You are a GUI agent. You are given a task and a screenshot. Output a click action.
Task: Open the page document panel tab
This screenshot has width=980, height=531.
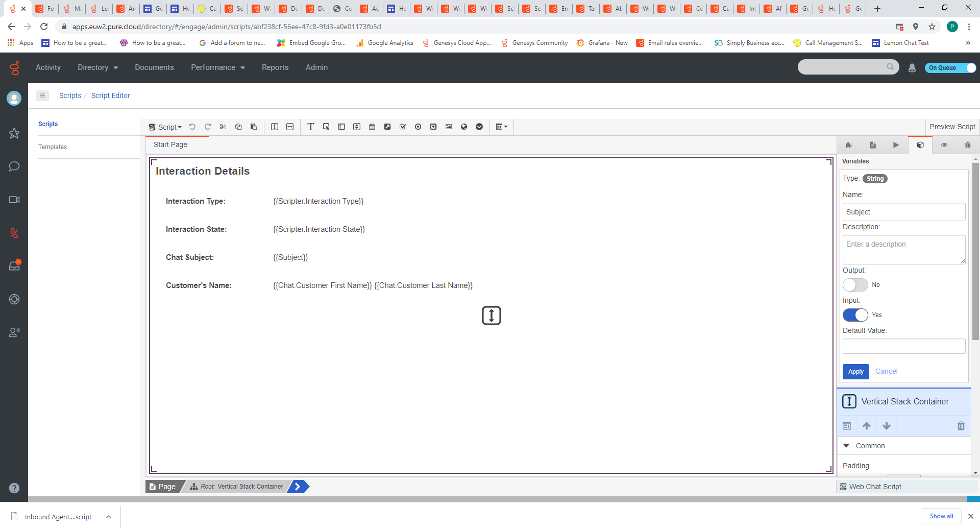tap(873, 145)
